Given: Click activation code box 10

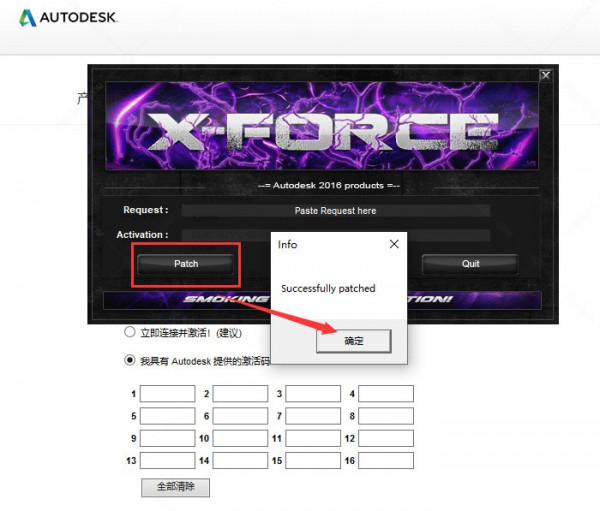Looking at the screenshot, I should coord(240,438).
